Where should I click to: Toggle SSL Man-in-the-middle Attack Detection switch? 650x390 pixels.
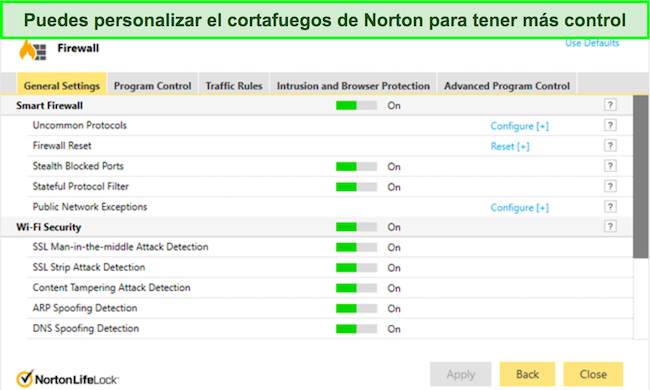tap(356, 247)
